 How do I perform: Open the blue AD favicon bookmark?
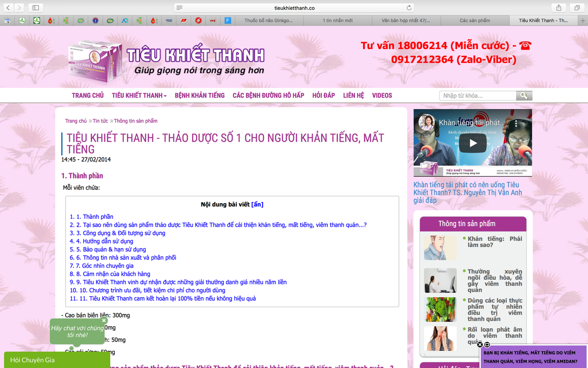point(125,21)
